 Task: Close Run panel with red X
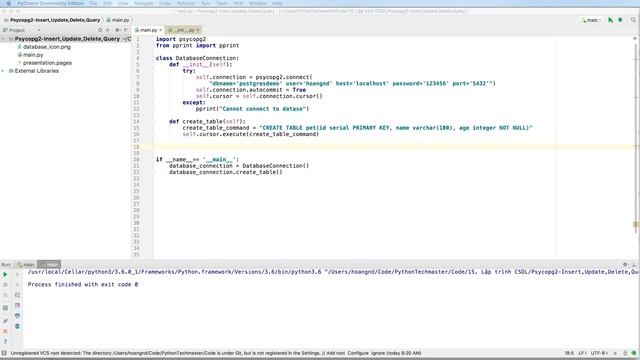click(5, 331)
